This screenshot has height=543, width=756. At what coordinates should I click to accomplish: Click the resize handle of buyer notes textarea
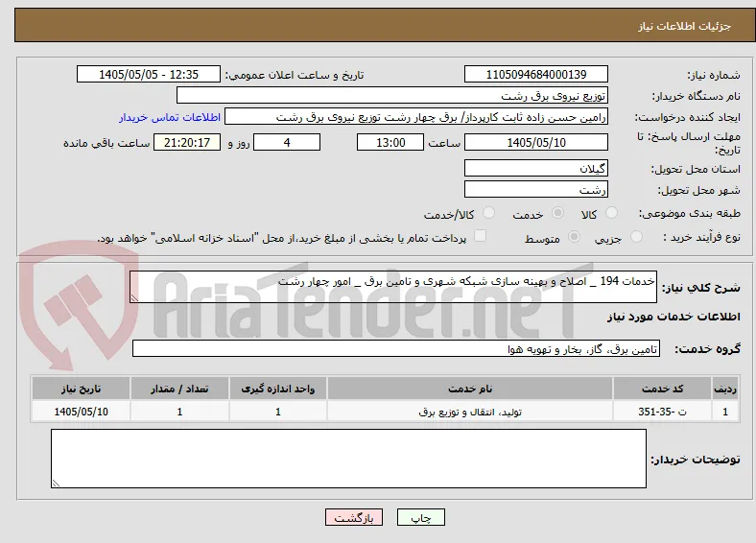click(x=56, y=484)
